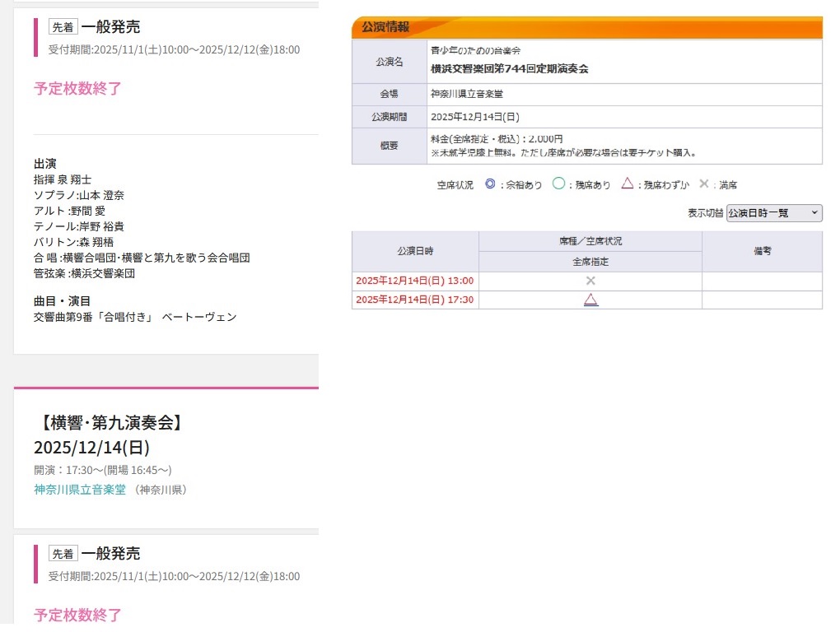The height and width of the screenshot is (632, 840).
Task: Click the 公演期間 value 2025年12月14日(日)
Action: pos(475,117)
